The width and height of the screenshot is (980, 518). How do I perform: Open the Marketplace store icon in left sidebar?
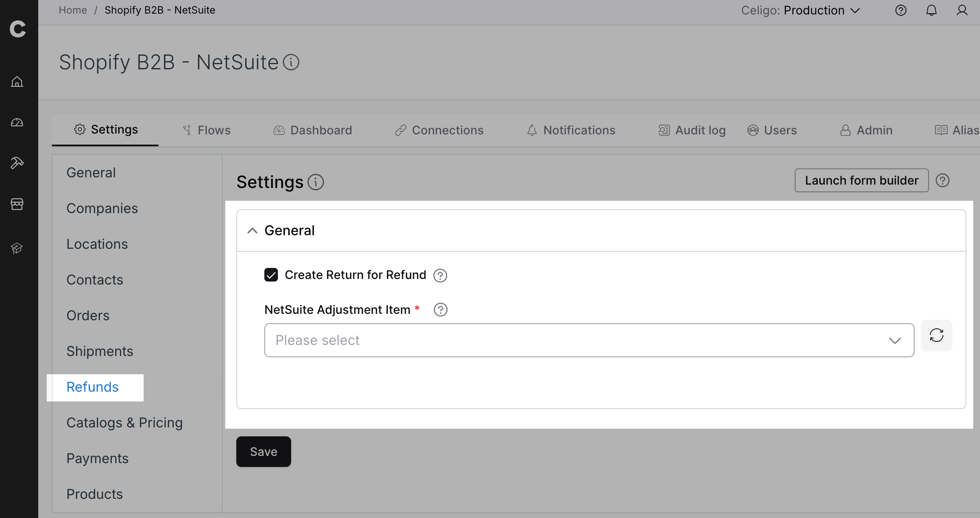pos(17,204)
